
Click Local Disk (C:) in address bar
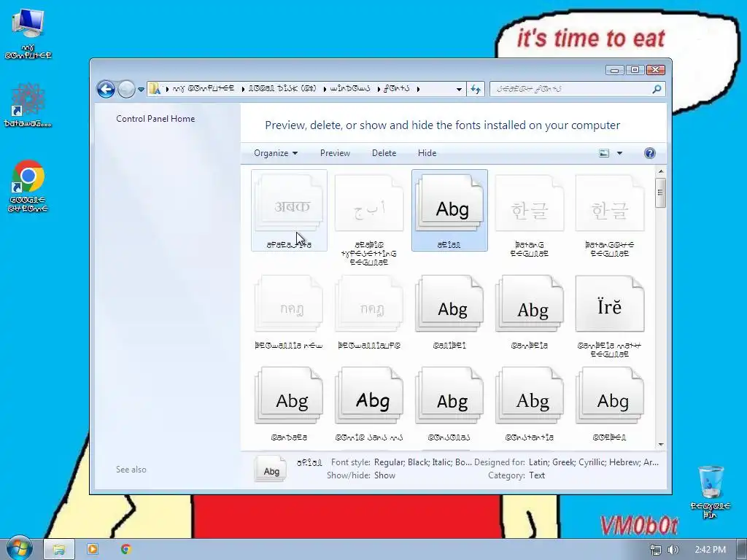point(282,88)
